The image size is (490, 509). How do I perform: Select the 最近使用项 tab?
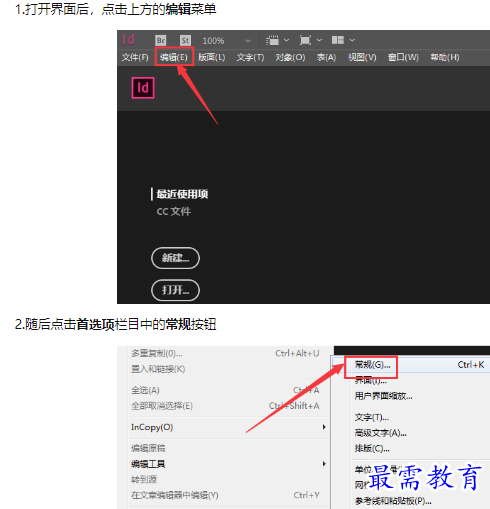tap(182, 194)
